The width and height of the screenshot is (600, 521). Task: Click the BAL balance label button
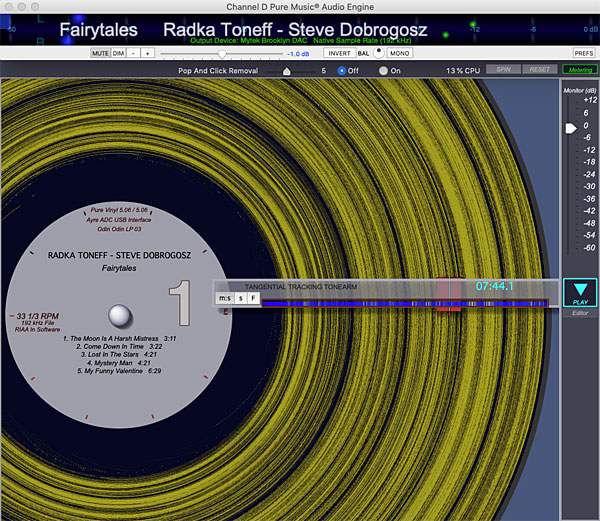tap(364, 53)
